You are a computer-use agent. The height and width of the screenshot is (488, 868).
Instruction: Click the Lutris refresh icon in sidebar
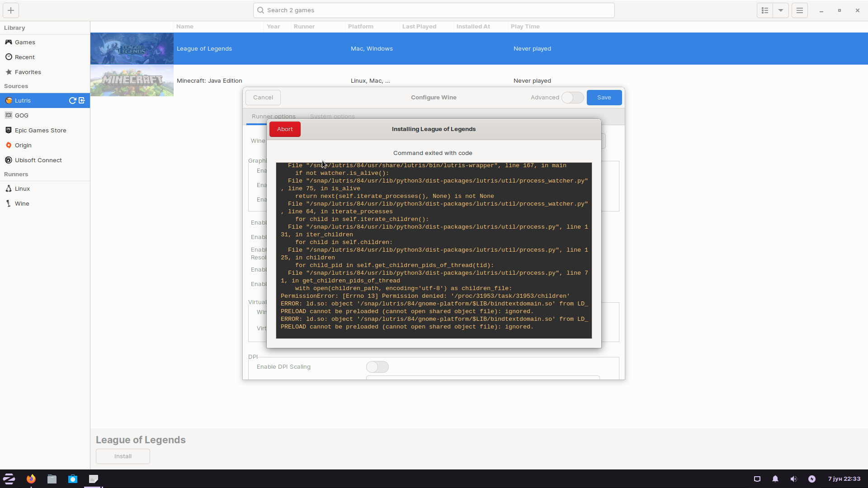73,100
